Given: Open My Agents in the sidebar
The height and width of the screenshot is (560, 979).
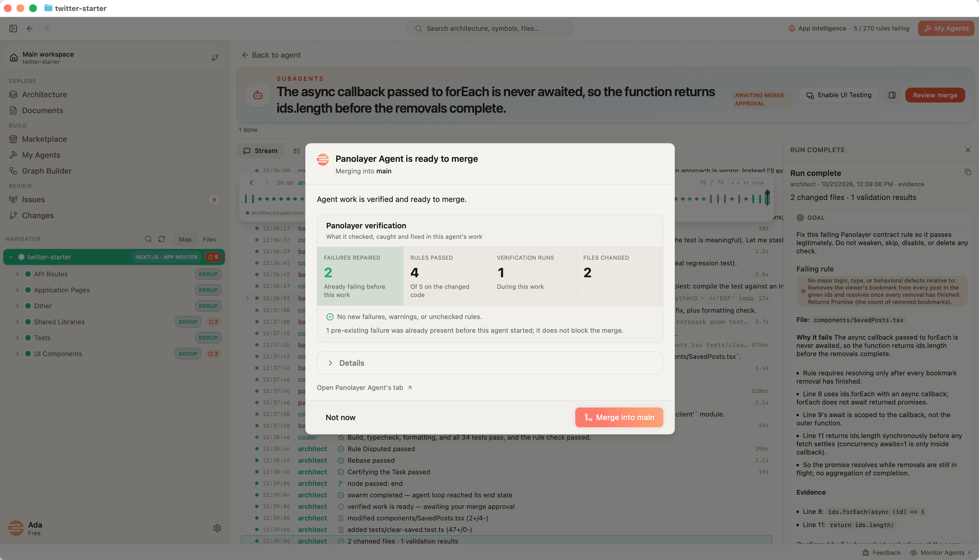Looking at the screenshot, I should coord(41,155).
